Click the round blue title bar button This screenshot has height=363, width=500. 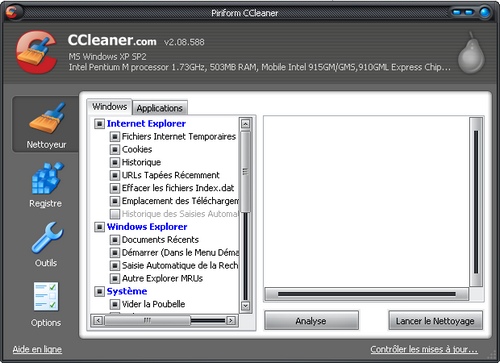point(484,12)
